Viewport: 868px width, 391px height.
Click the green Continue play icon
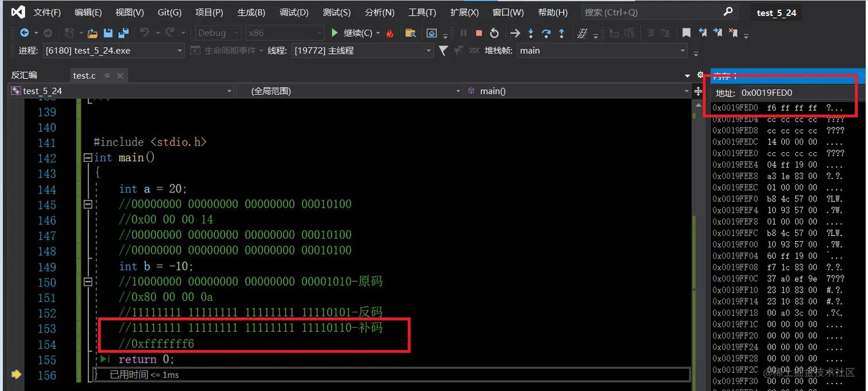[335, 33]
